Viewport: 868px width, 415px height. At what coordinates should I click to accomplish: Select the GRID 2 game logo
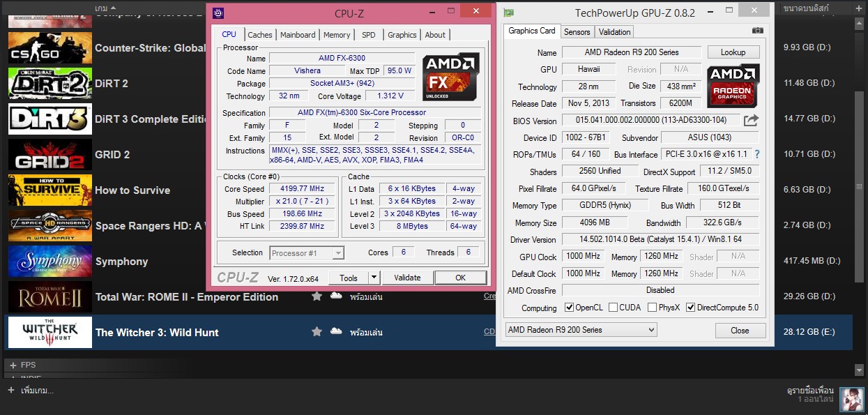coord(50,154)
